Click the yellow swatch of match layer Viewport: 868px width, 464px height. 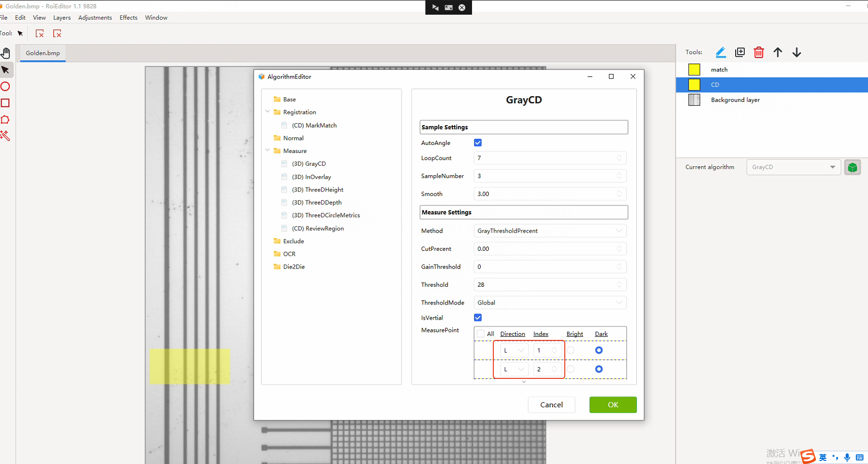tap(694, 69)
